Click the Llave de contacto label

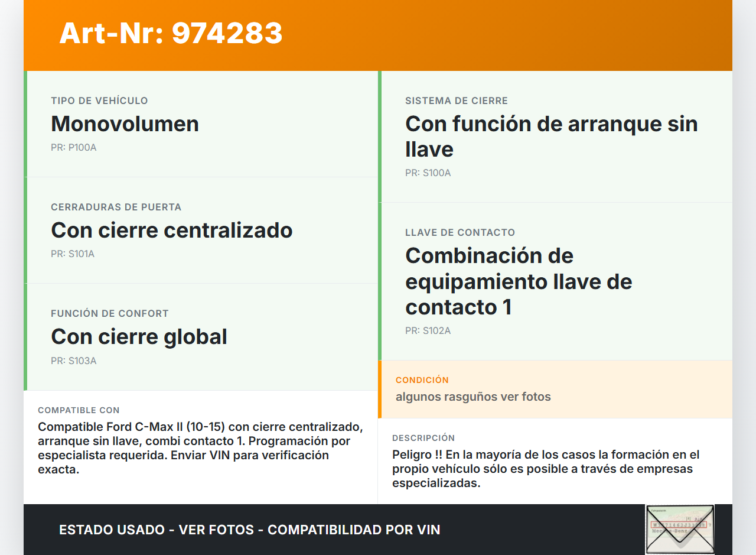(x=460, y=233)
